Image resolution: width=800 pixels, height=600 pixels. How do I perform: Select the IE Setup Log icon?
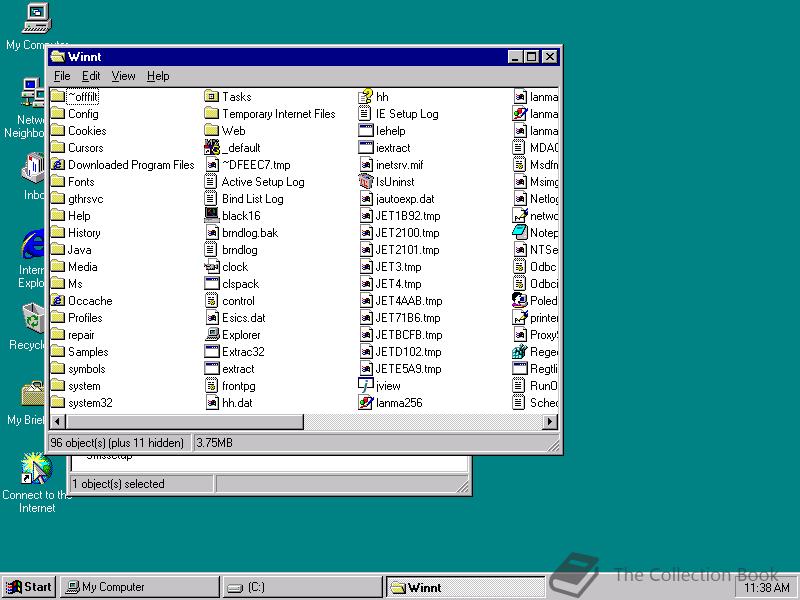pos(366,114)
